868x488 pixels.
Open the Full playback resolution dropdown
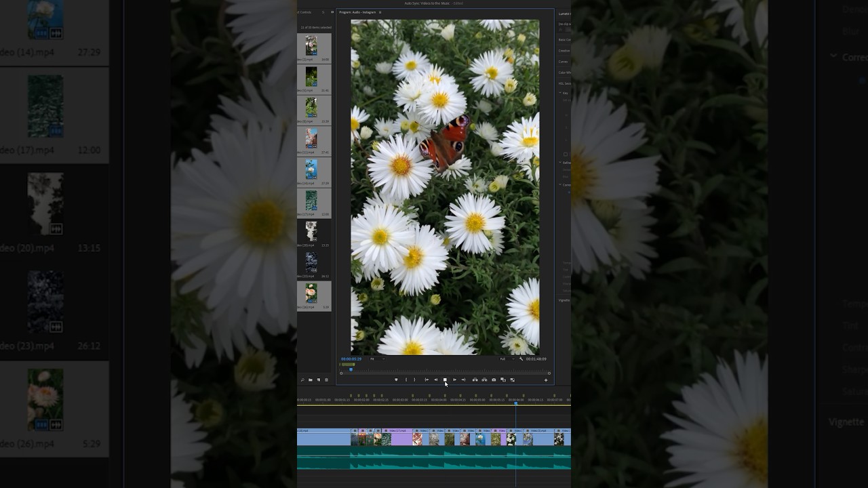pyautogui.click(x=507, y=359)
